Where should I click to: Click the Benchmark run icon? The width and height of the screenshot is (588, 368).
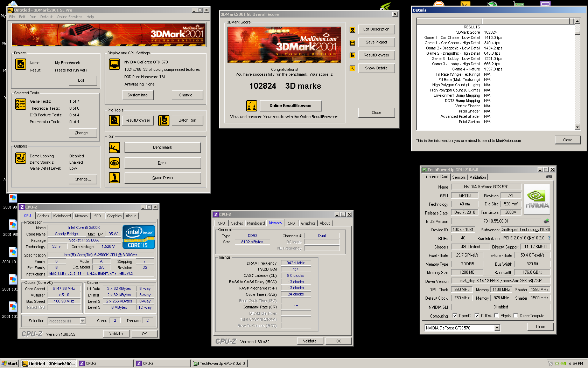pyautogui.click(x=114, y=148)
